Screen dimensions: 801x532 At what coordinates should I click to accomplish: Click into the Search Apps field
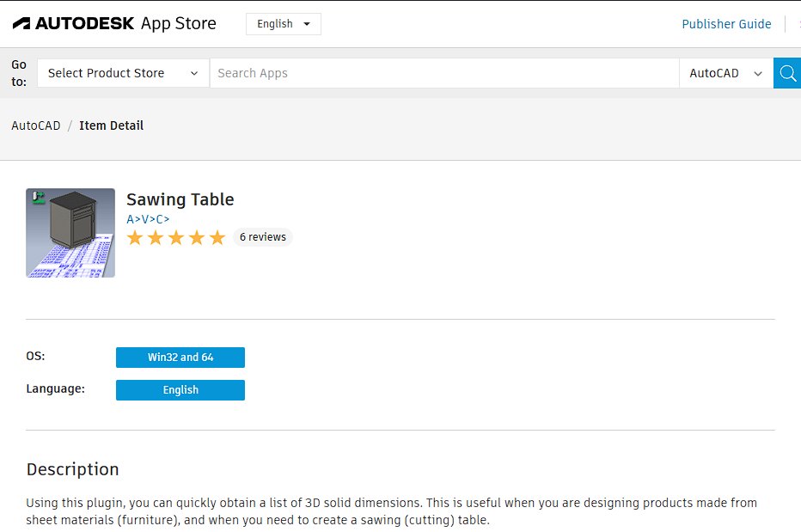pyautogui.click(x=444, y=73)
